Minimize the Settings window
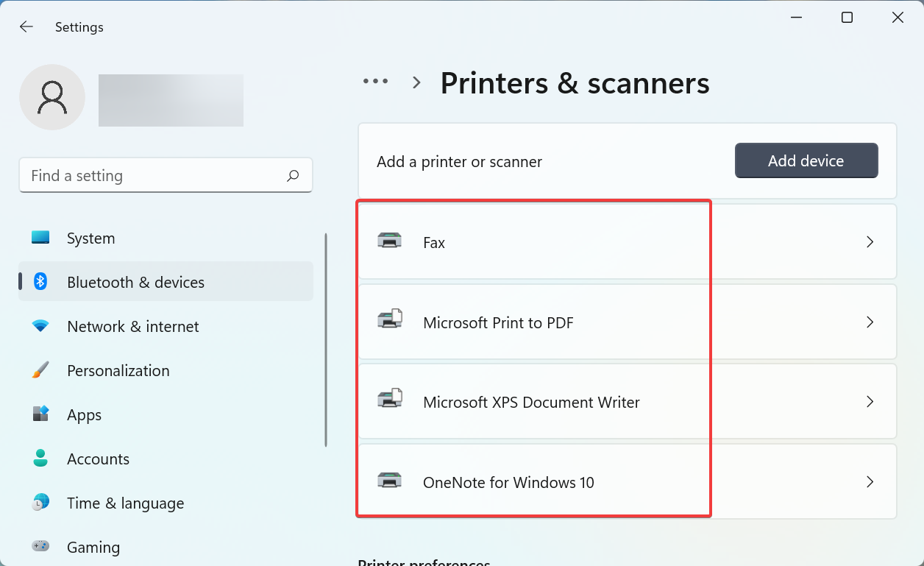The width and height of the screenshot is (924, 566). click(797, 18)
